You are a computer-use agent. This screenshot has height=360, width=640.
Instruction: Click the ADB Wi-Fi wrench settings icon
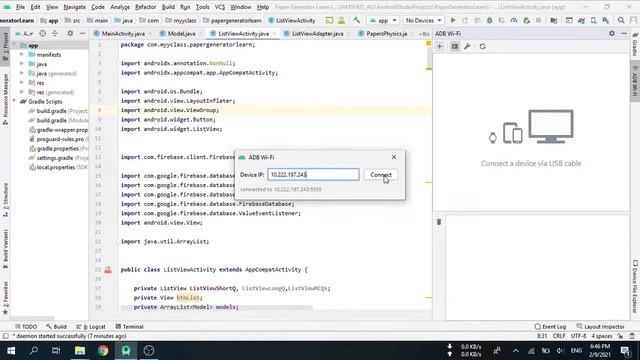coord(467,47)
